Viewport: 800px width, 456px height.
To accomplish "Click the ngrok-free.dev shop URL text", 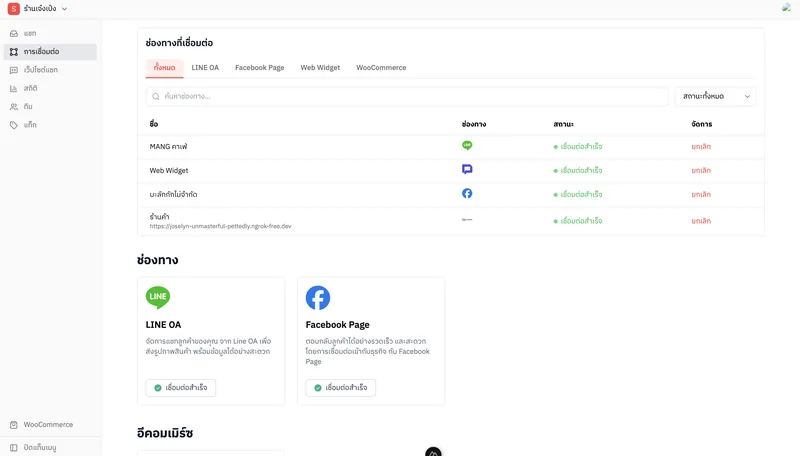I will (220, 226).
